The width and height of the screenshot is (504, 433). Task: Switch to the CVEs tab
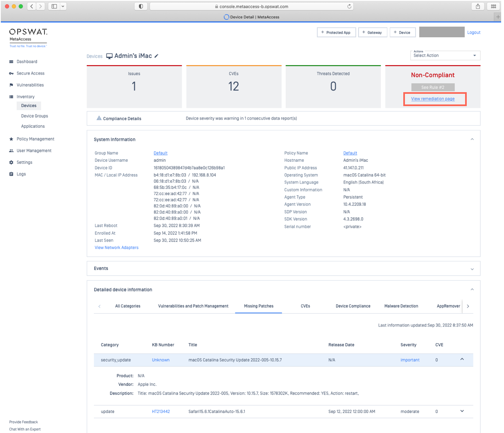(305, 306)
